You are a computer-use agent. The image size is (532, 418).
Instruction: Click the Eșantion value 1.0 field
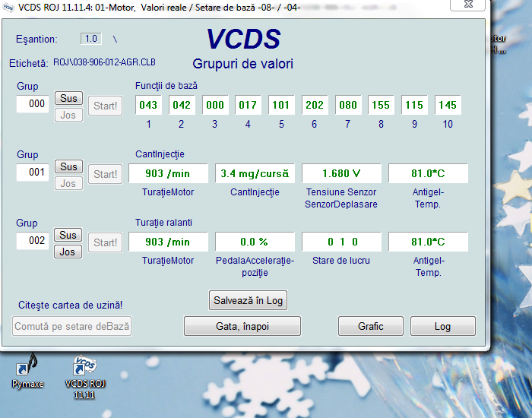[x=91, y=39]
